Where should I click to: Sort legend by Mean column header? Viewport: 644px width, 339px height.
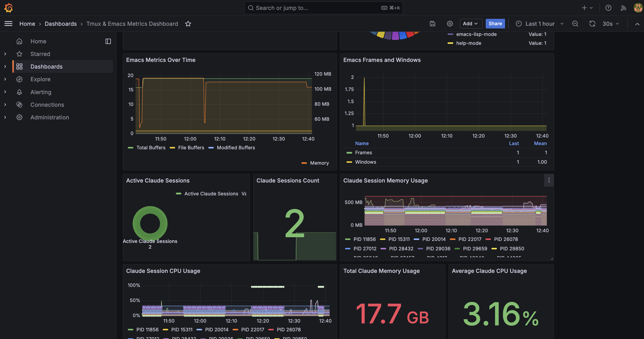pos(540,144)
